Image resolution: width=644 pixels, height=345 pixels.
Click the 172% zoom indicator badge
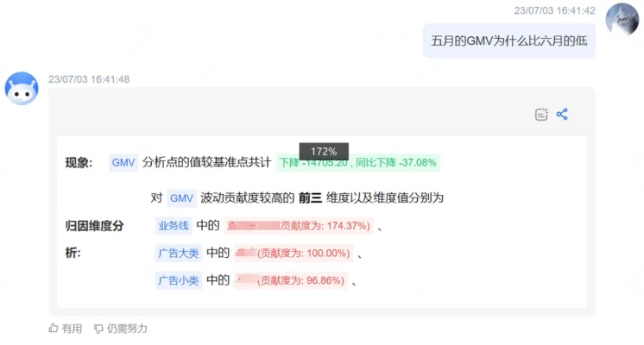click(324, 150)
